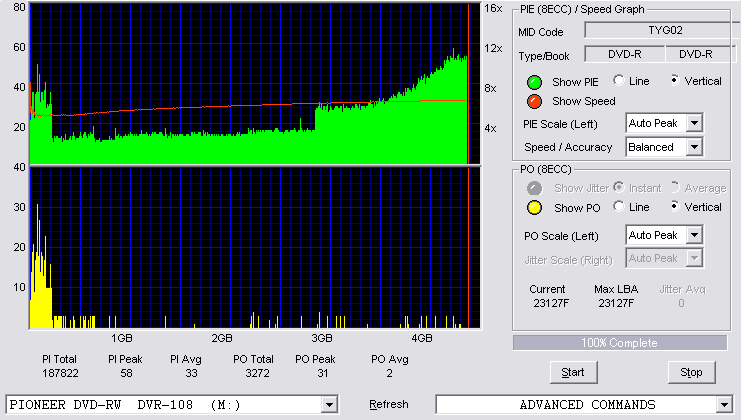Click the Jitter Avg value 0
This screenshot has height=420, width=742.
(681, 303)
